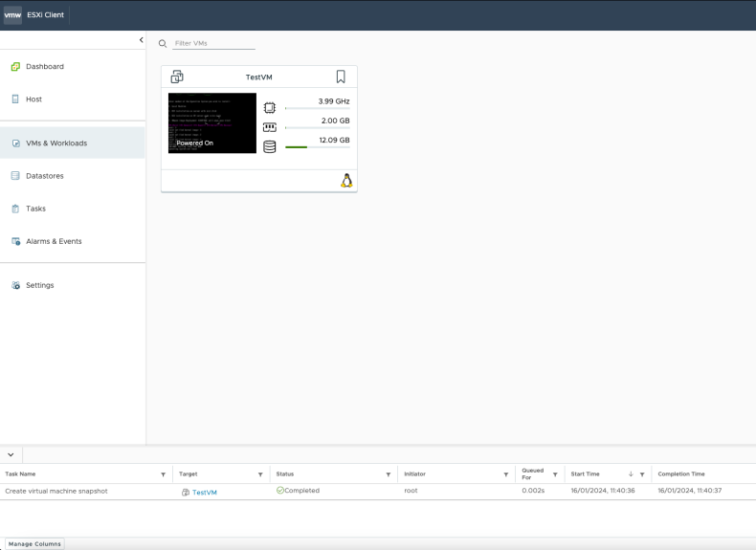Click the 2.00 GB memory value
756x550 pixels.
click(x=336, y=121)
